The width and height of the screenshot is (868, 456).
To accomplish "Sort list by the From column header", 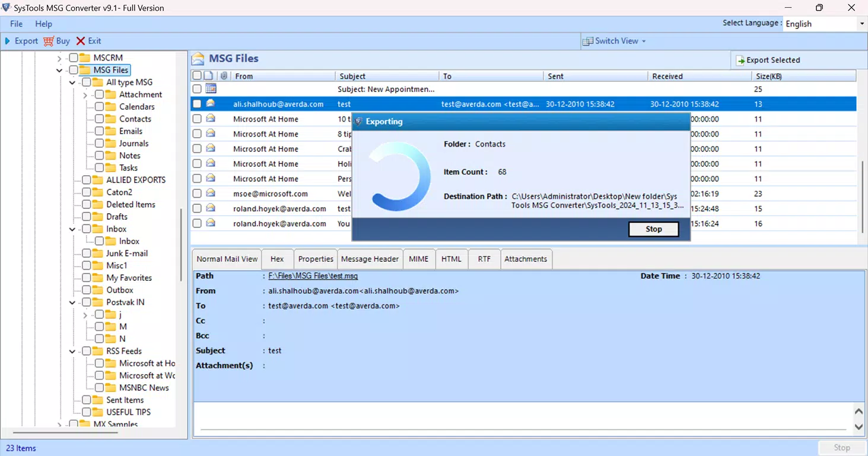I will pos(283,76).
